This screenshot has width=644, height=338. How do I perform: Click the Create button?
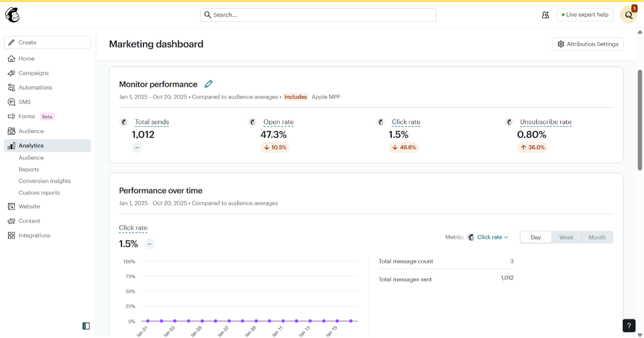click(47, 42)
